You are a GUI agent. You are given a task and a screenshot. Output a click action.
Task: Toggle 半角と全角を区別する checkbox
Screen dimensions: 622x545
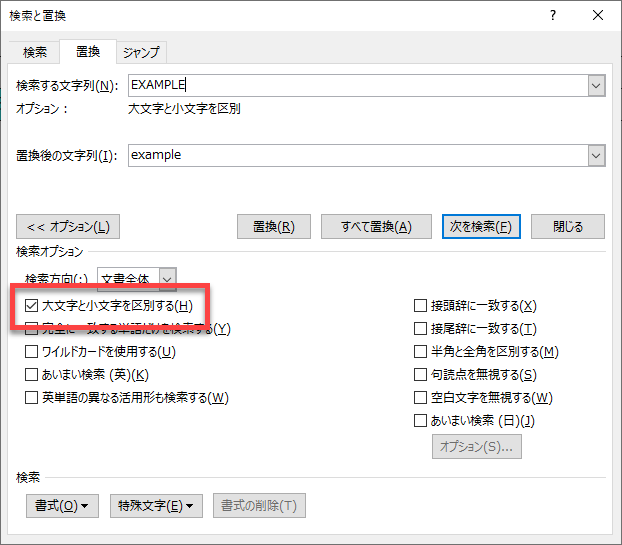[421, 351]
